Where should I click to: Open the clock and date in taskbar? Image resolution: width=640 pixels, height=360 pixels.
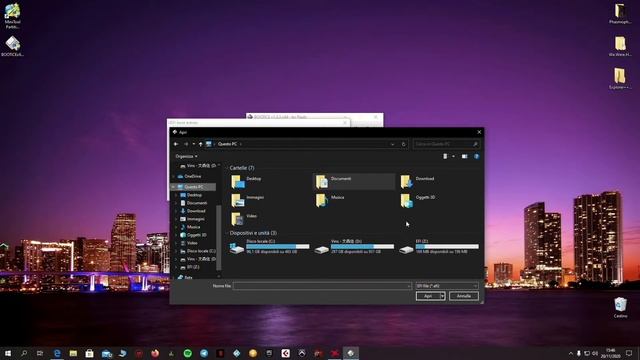pyautogui.click(x=611, y=353)
